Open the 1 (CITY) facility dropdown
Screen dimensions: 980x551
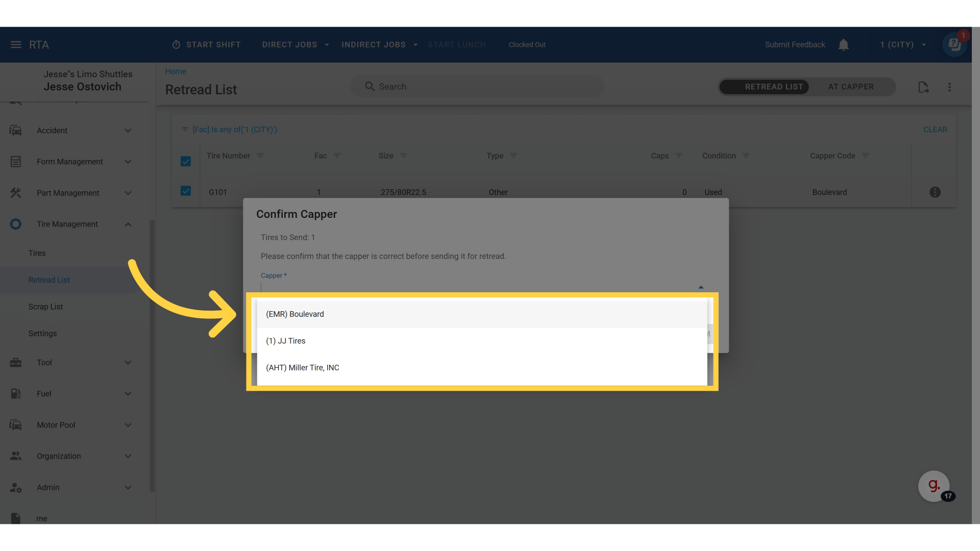coord(901,44)
